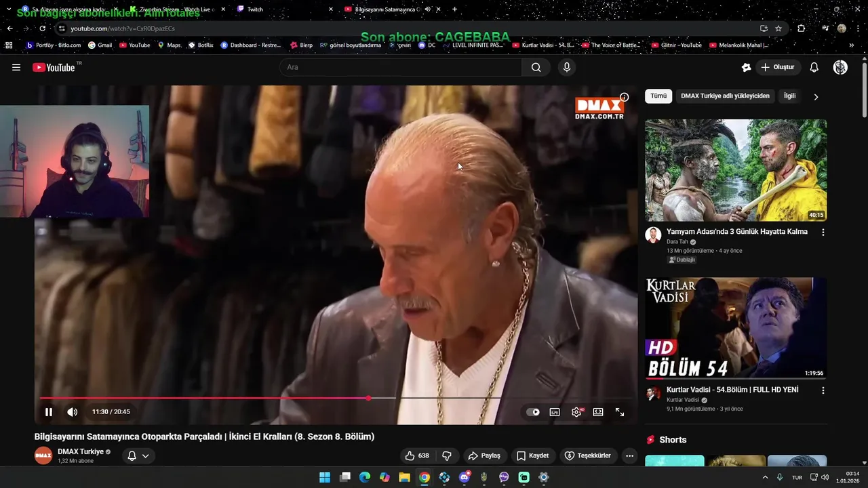The image size is (868, 488).
Task: Toggle the channel notification bell for DMAX
Action: [x=132, y=455]
